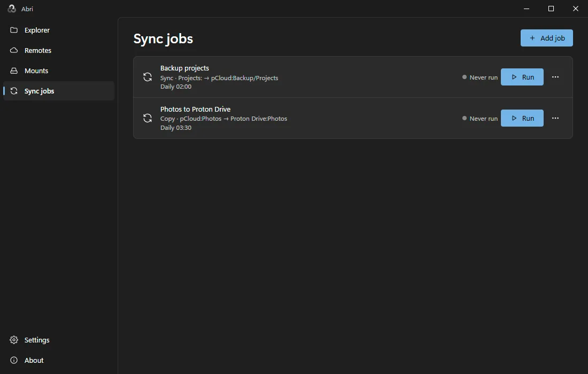Run the Backup projects job

[x=522, y=77]
